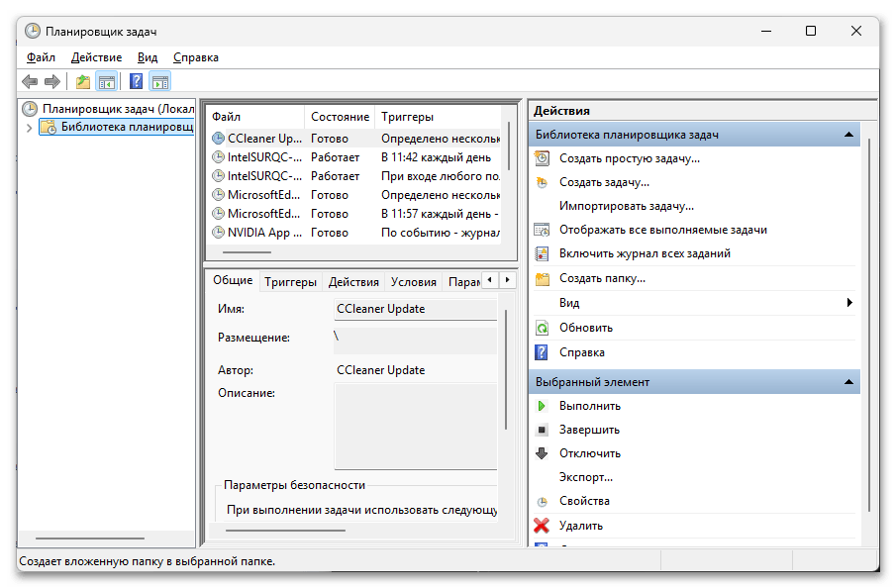Click the NVIDIA App task clock icon
Screen dimensions: 896x588
pyautogui.click(x=218, y=233)
